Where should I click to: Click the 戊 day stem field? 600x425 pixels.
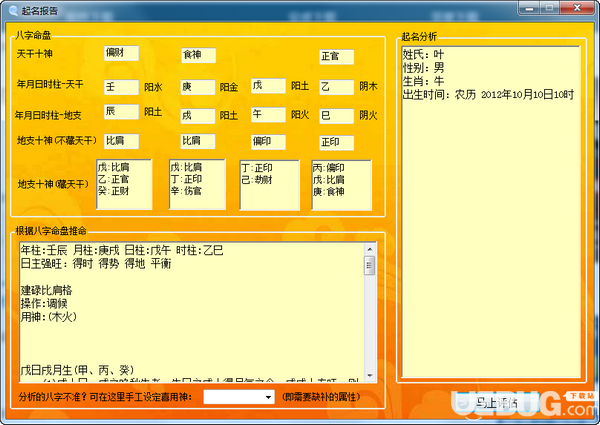pyautogui.click(x=268, y=86)
